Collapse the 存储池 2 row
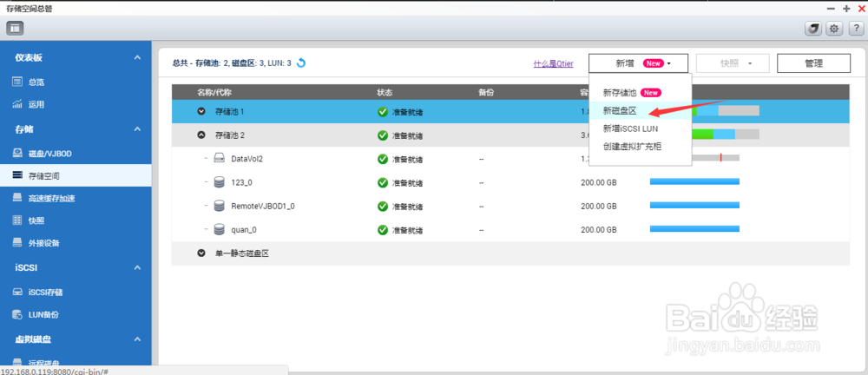The height and width of the screenshot is (375, 868). click(x=201, y=135)
